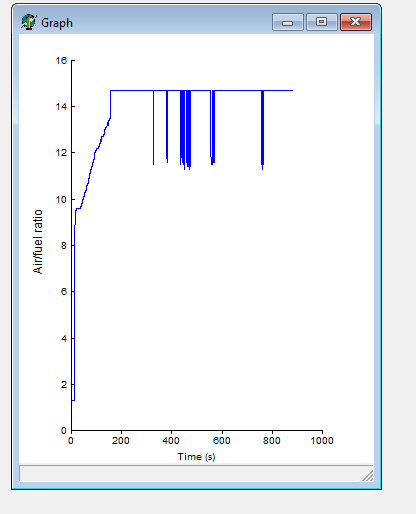Click the x-axis tick label 200

pos(121,441)
